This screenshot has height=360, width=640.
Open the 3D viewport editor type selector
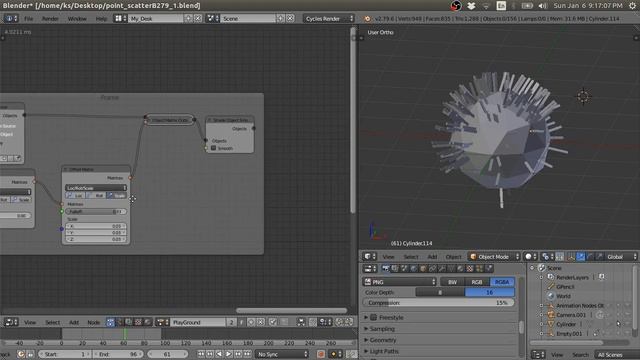[370, 257]
